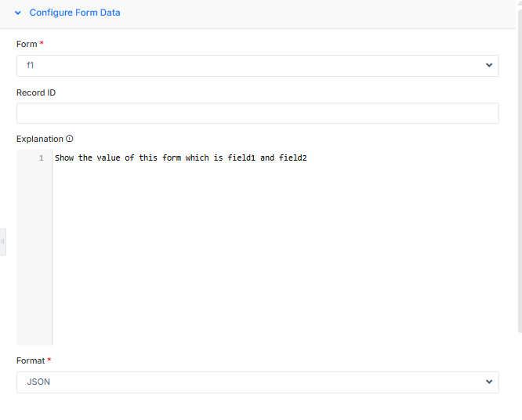Click the left panel resize handle
The width and height of the screenshot is (522, 420).
(2, 241)
